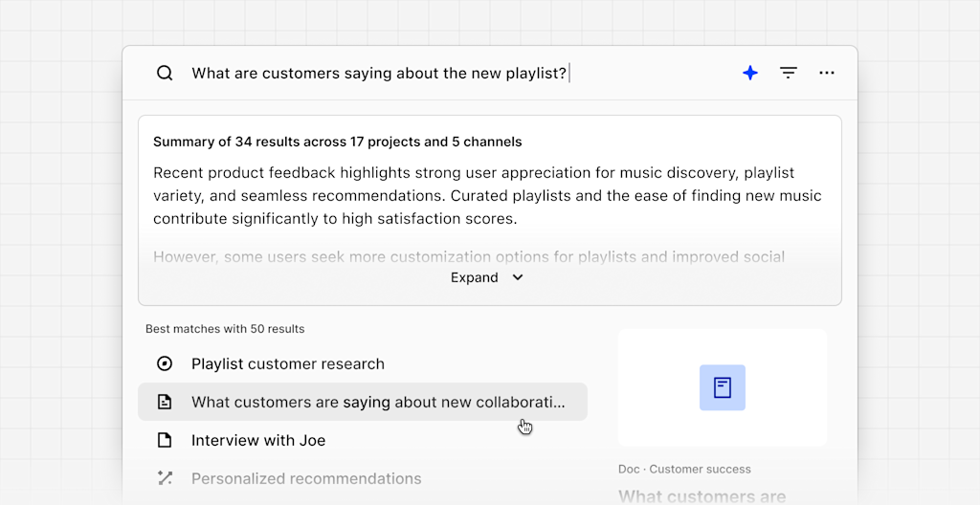The height and width of the screenshot is (505, 980).
Task: Click the file icon beside Interview with Joe
Action: coord(165,440)
